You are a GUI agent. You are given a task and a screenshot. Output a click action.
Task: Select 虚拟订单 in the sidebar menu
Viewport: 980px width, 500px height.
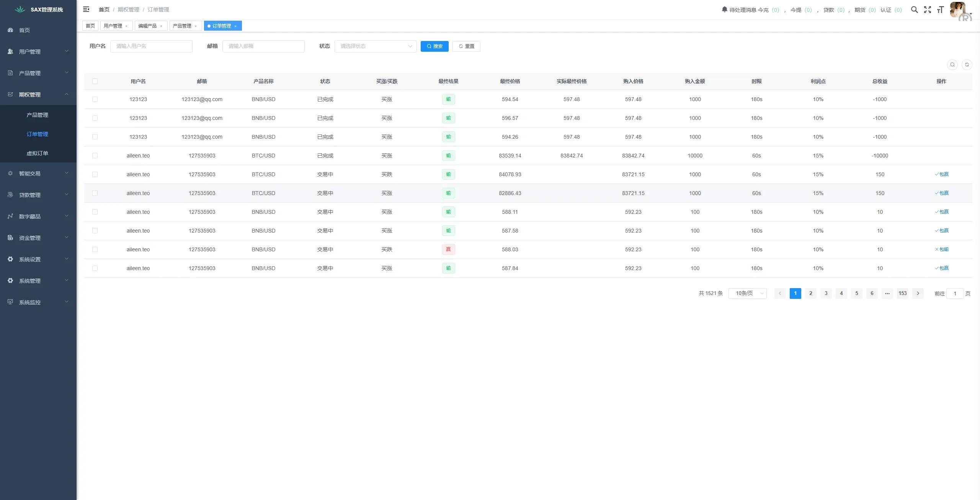coord(38,153)
